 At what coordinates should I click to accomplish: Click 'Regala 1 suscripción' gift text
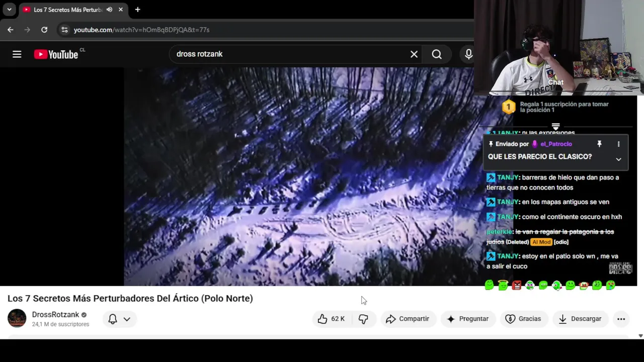tap(565, 107)
